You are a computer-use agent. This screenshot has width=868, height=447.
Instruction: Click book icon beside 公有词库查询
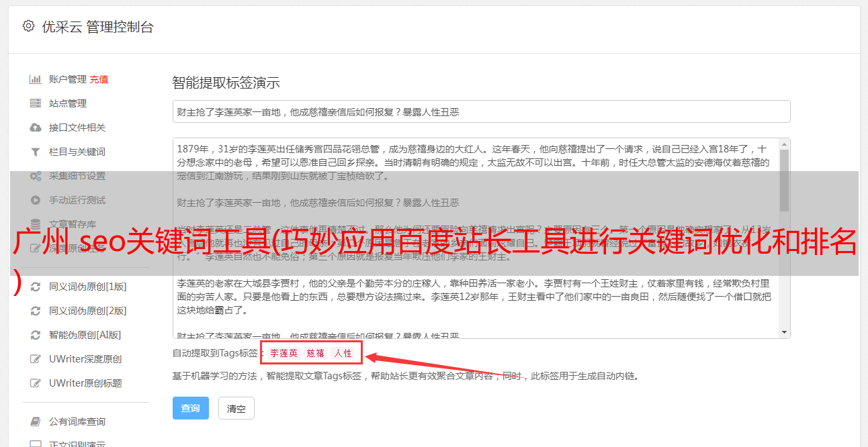tap(36, 421)
